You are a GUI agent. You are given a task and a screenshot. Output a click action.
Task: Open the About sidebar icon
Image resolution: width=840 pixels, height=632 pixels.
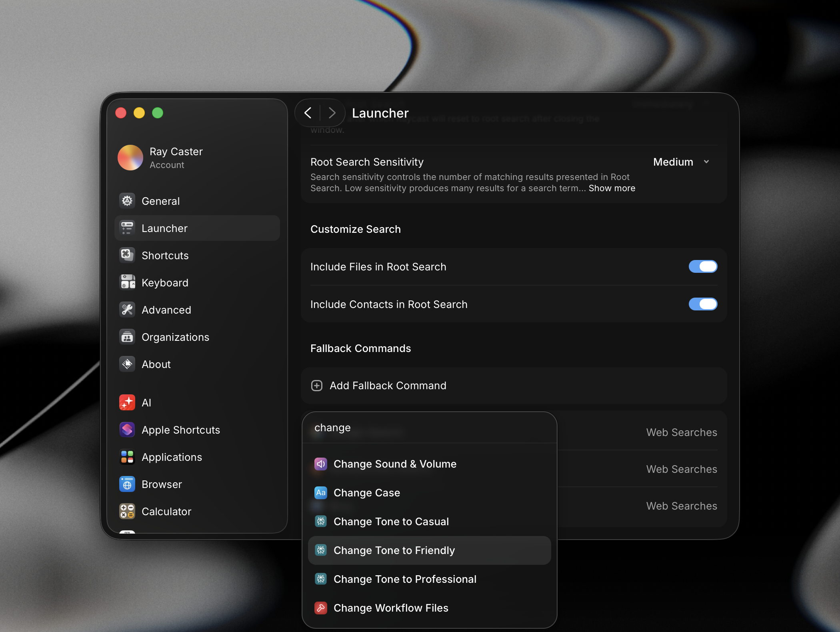pos(127,364)
